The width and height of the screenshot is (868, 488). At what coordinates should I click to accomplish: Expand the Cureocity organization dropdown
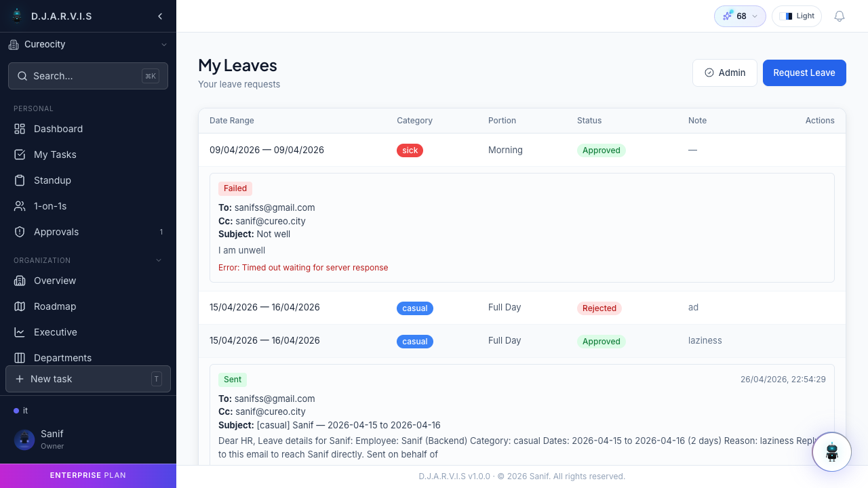(x=163, y=45)
